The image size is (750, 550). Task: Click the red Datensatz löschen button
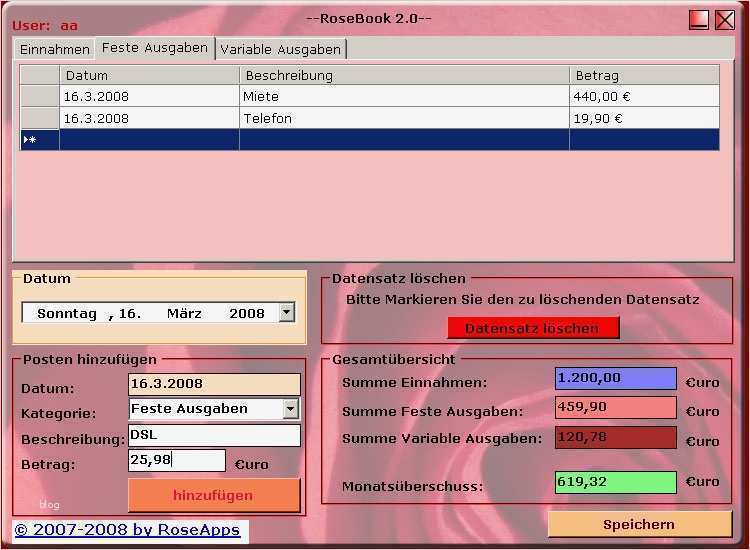coord(533,328)
